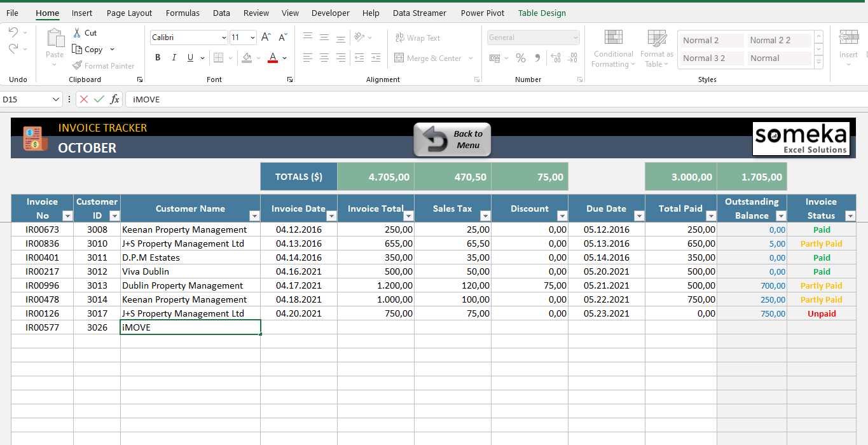Toggle Bold formatting
868x445 pixels.
point(158,58)
